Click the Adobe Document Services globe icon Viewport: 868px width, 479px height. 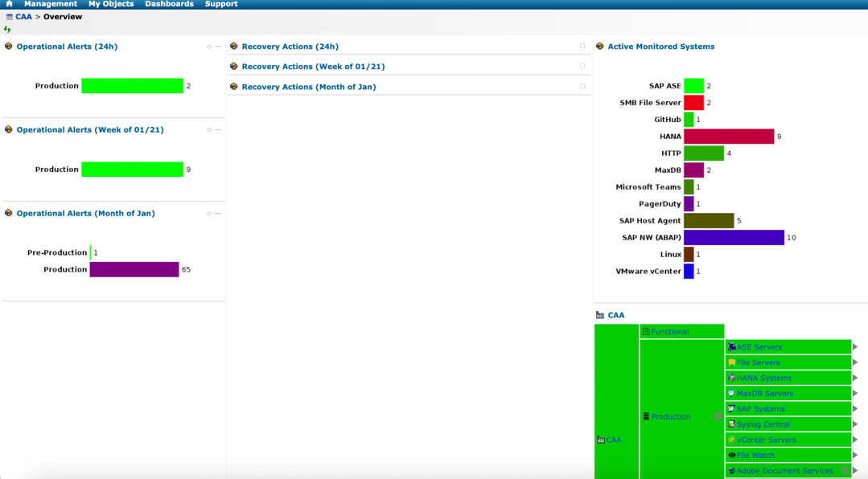731,471
